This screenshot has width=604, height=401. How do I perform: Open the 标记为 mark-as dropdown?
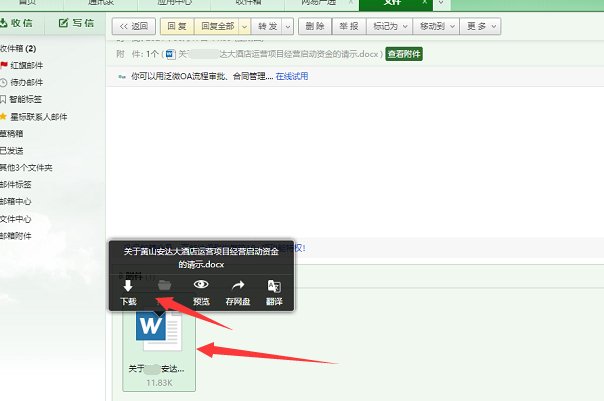point(389,26)
